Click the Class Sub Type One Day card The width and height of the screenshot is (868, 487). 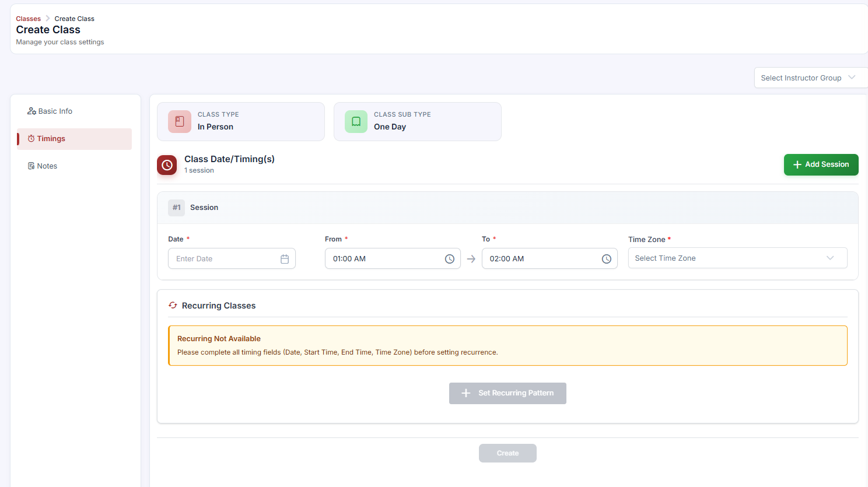pos(418,121)
